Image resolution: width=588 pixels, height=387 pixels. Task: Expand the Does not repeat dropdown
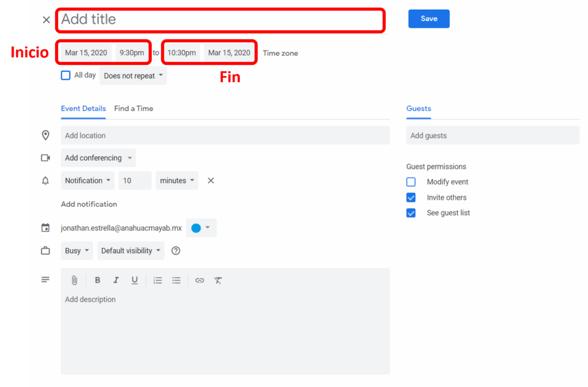[133, 76]
